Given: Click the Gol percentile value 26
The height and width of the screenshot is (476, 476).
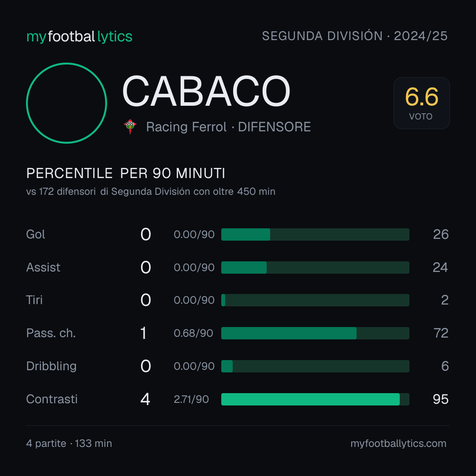Looking at the screenshot, I should pyautogui.click(x=441, y=234).
